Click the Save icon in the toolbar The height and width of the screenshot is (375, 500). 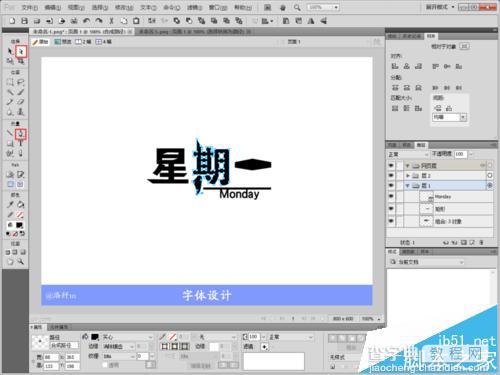[24, 21]
